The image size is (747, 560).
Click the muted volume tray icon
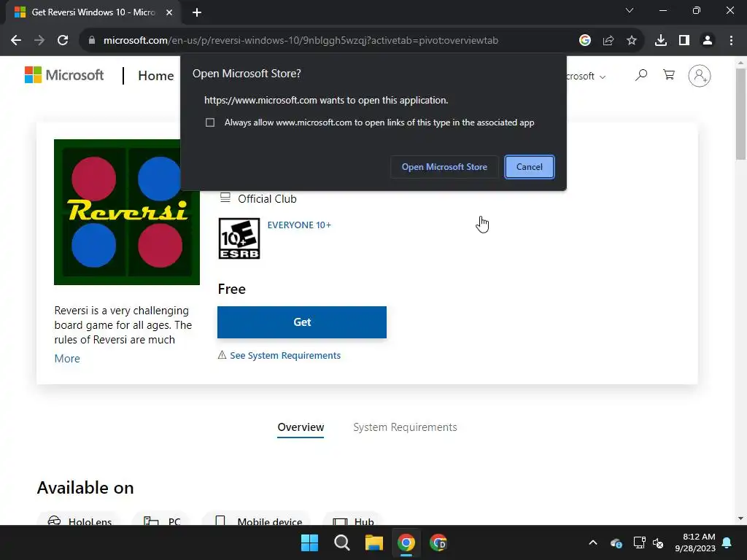click(659, 542)
